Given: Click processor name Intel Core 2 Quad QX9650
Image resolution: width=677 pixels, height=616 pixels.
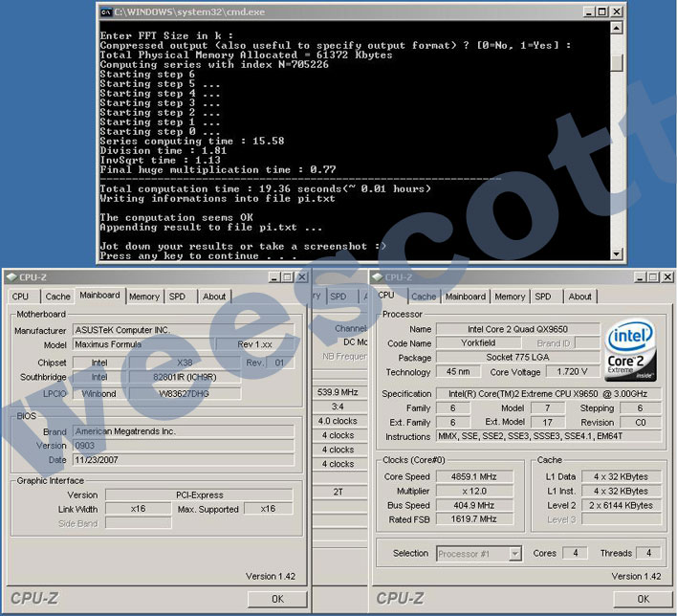Looking at the screenshot, I should pyautogui.click(x=517, y=329).
